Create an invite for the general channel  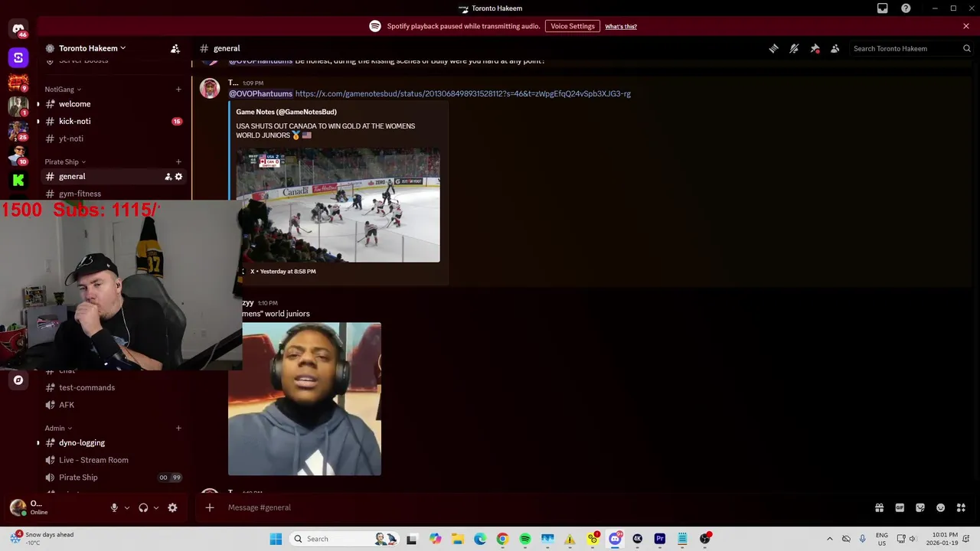(168, 177)
